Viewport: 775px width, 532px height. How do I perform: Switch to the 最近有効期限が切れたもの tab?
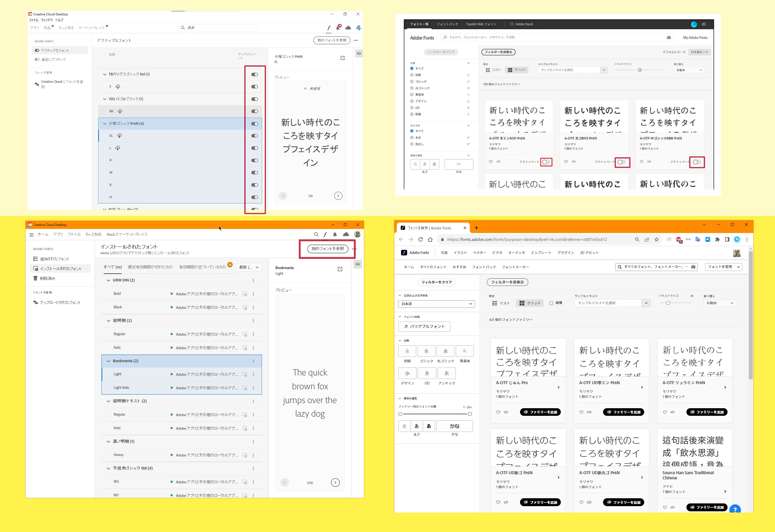click(x=150, y=267)
